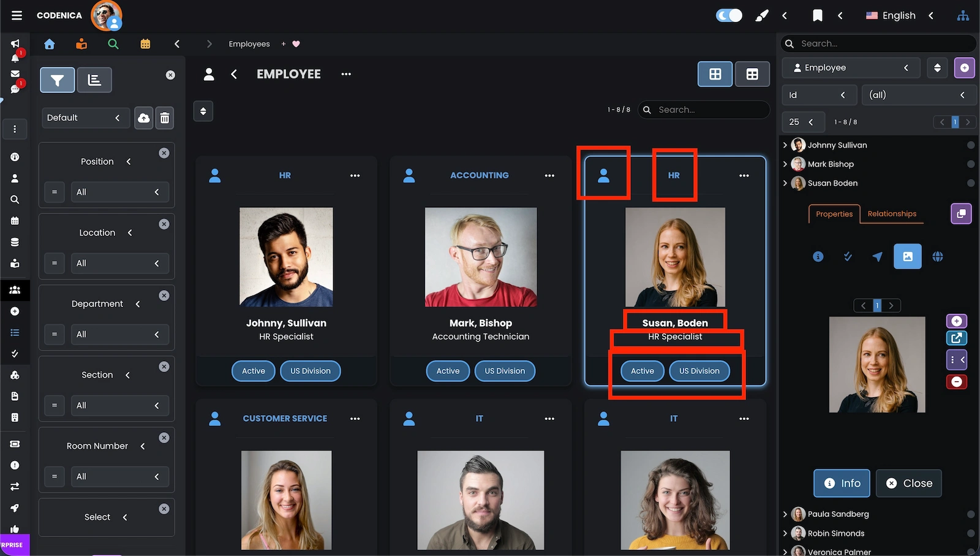Toggle the dark/light mode switch
Image resolution: width=980 pixels, height=556 pixels.
coord(728,15)
